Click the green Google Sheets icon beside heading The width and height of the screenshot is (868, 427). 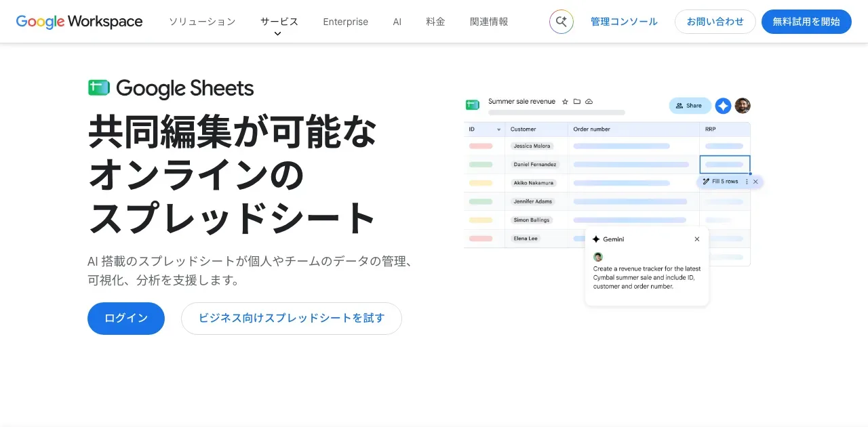[x=99, y=87]
